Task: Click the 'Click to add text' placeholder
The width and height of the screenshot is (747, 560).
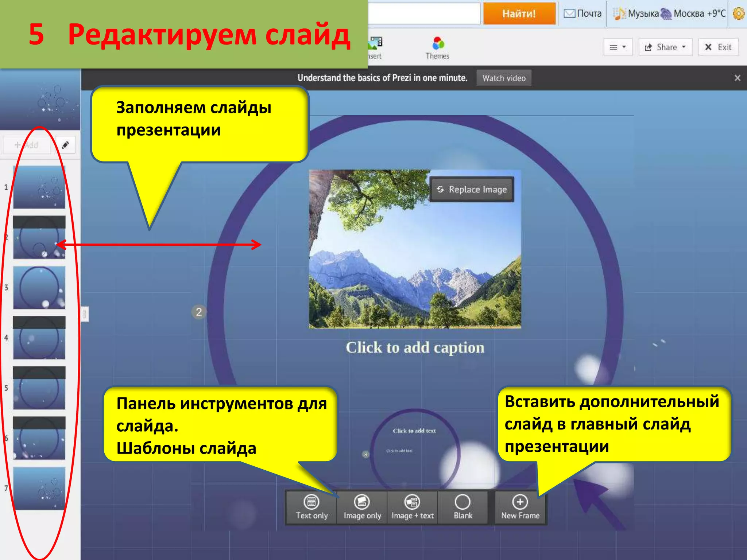Action: 414,431
